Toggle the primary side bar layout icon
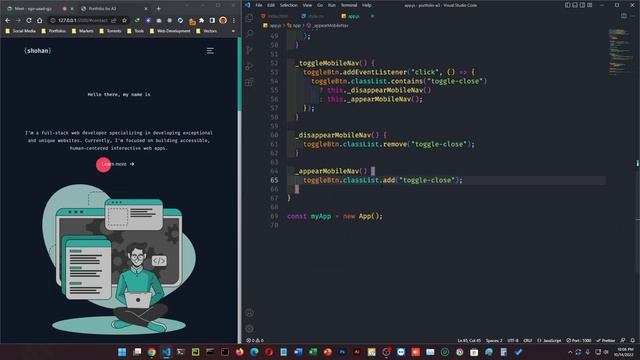Viewport: 640px width, 360px height. click(567, 5)
